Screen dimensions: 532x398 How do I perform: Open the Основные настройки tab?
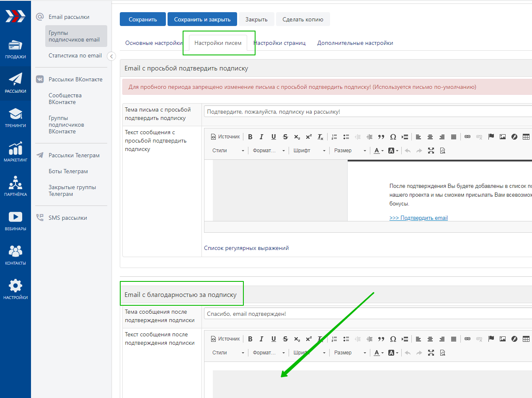154,43
